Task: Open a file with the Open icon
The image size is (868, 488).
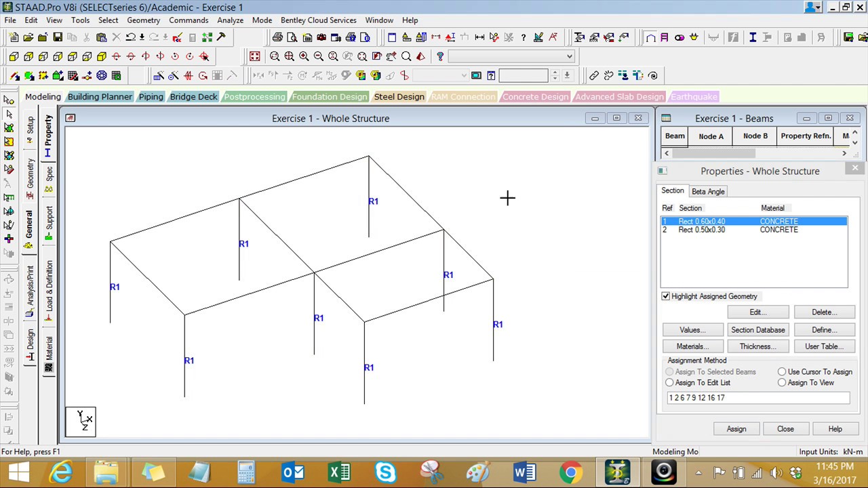Action: [x=28, y=37]
